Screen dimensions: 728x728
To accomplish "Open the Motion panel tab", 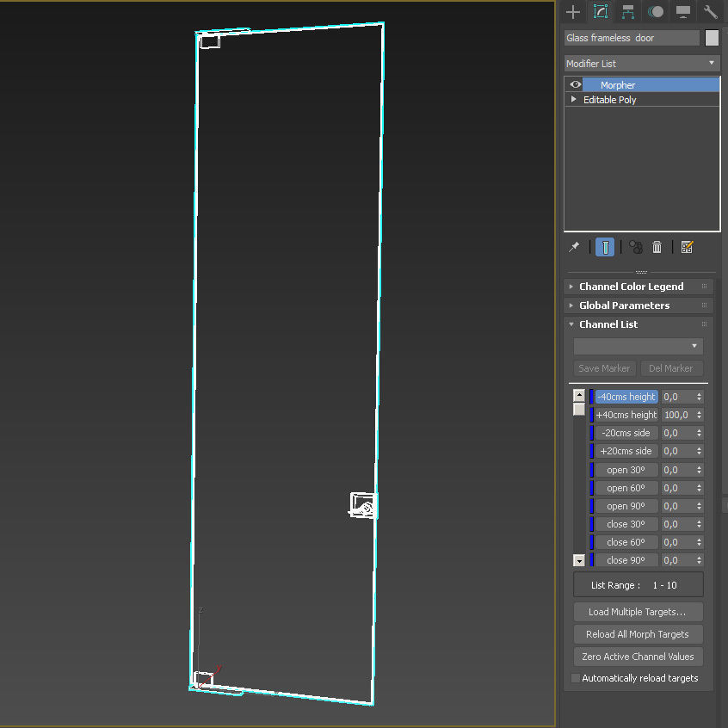I will (655, 11).
